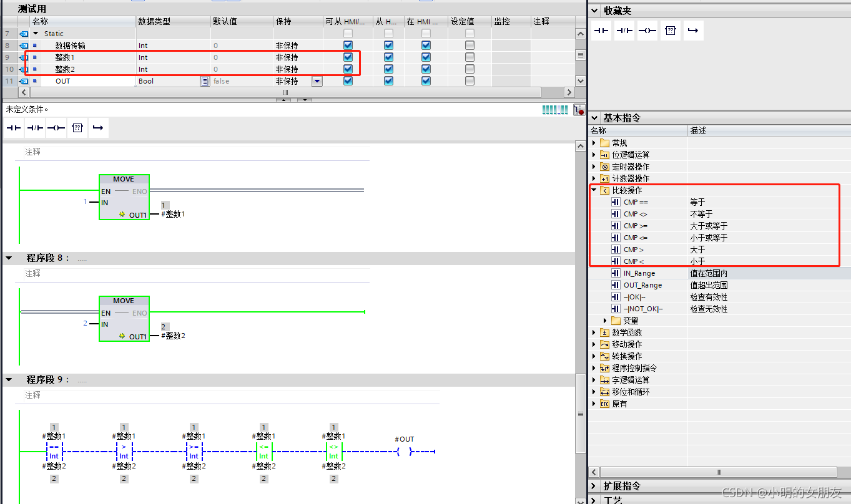The image size is (851, 504).
Task: Toggle 设定值 checkbox for 整数1
Action: pyautogui.click(x=470, y=57)
